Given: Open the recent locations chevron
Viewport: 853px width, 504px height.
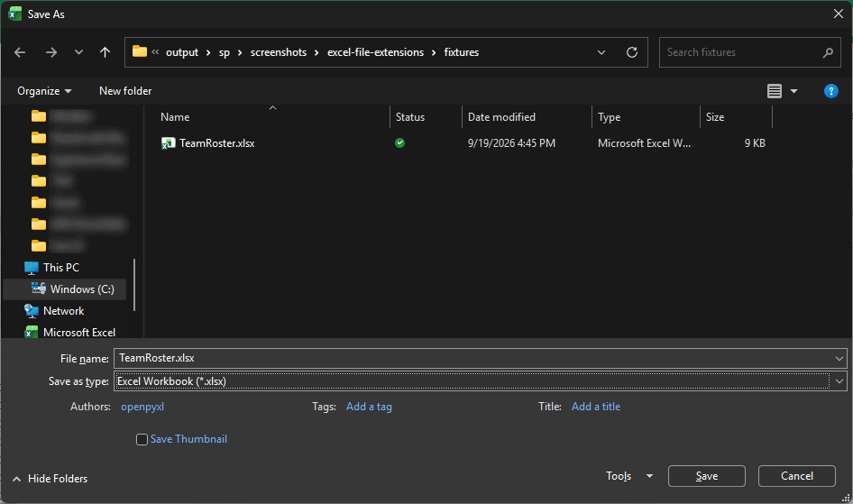Looking at the screenshot, I should coord(78,52).
